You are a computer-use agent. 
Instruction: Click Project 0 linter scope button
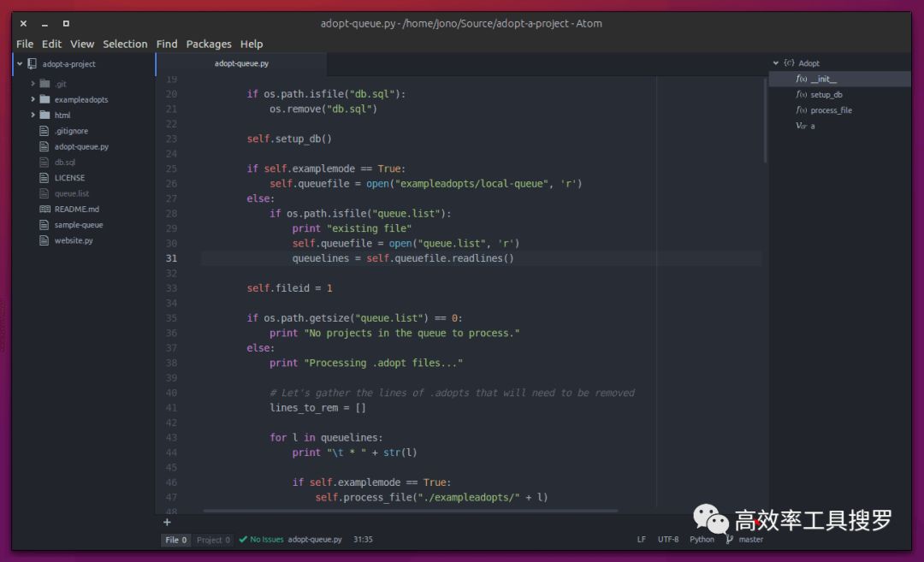(213, 540)
